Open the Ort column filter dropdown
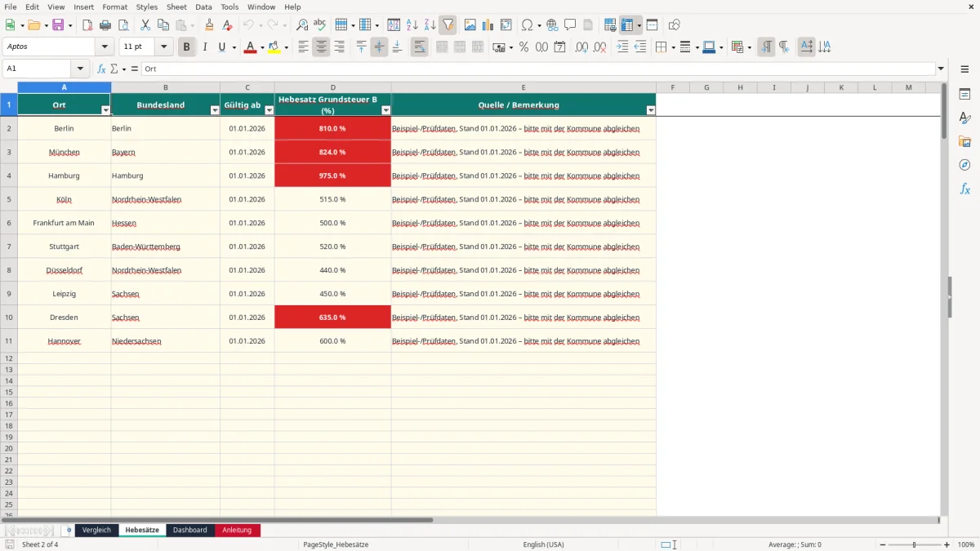 pos(105,110)
